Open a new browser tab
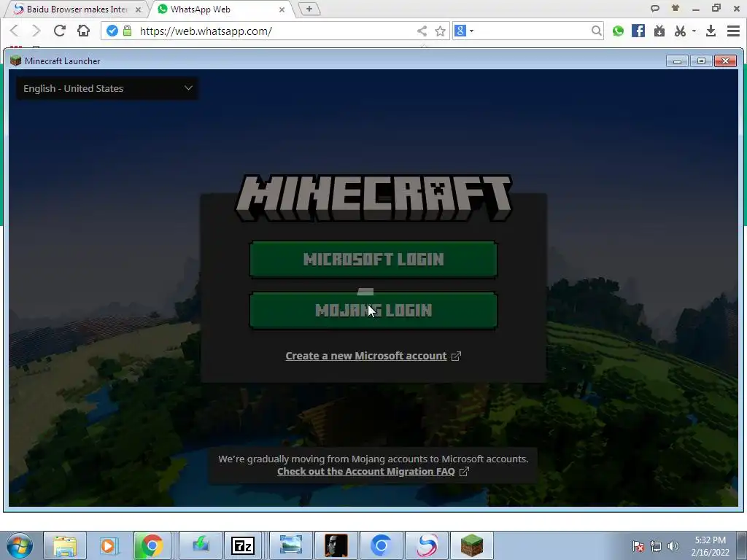 click(309, 9)
